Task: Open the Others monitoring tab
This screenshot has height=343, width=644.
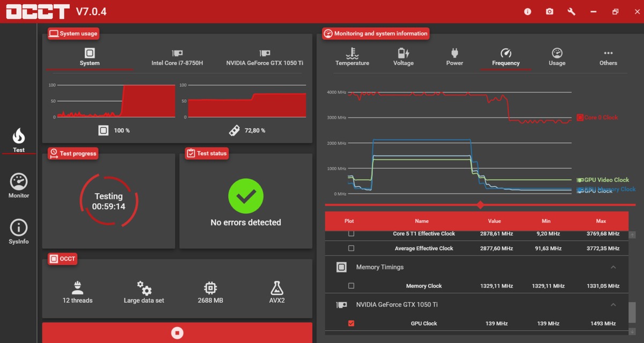Action: [608, 57]
